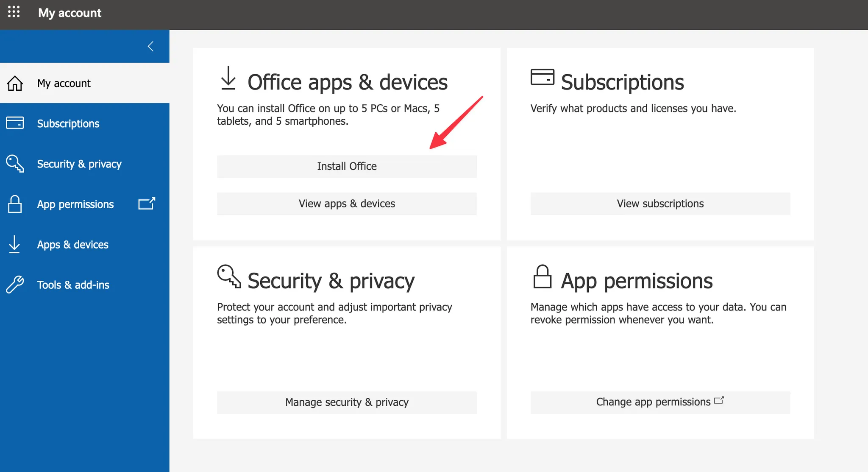Open Apps & devices in the sidebar
The image size is (868, 472).
coord(85,244)
